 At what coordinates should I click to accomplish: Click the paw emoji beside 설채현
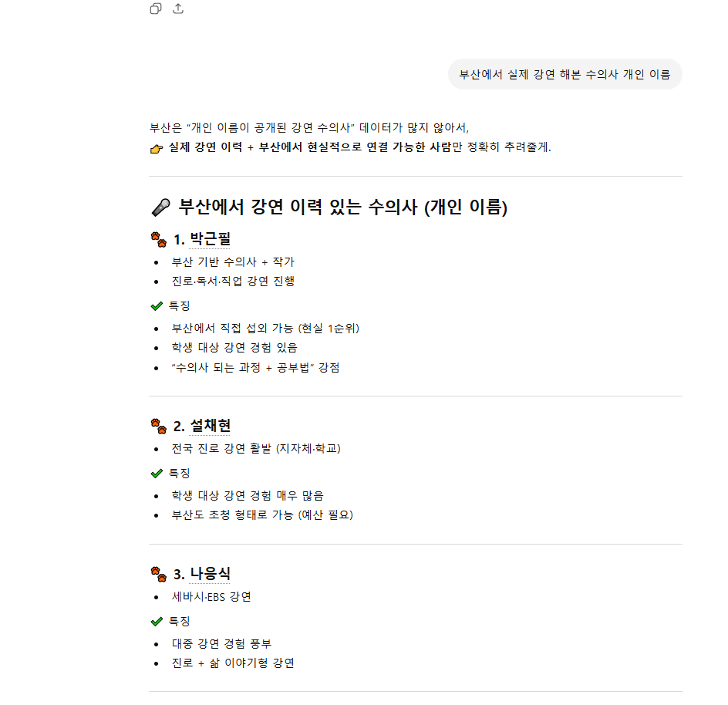click(159, 426)
